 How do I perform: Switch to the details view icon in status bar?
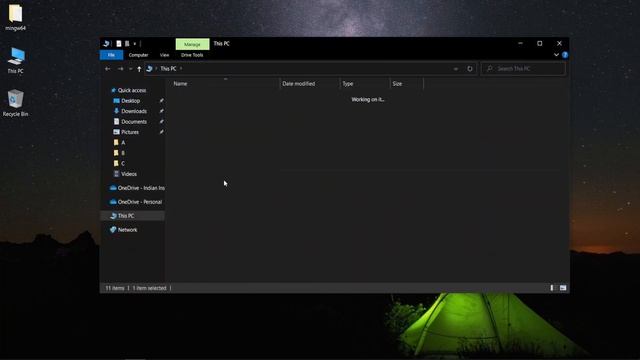click(x=552, y=288)
